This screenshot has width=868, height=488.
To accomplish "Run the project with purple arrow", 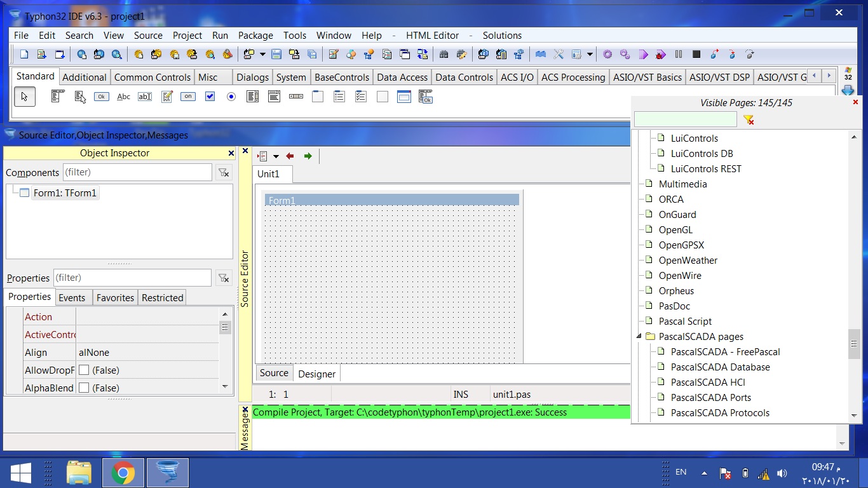I will [643, 55].
